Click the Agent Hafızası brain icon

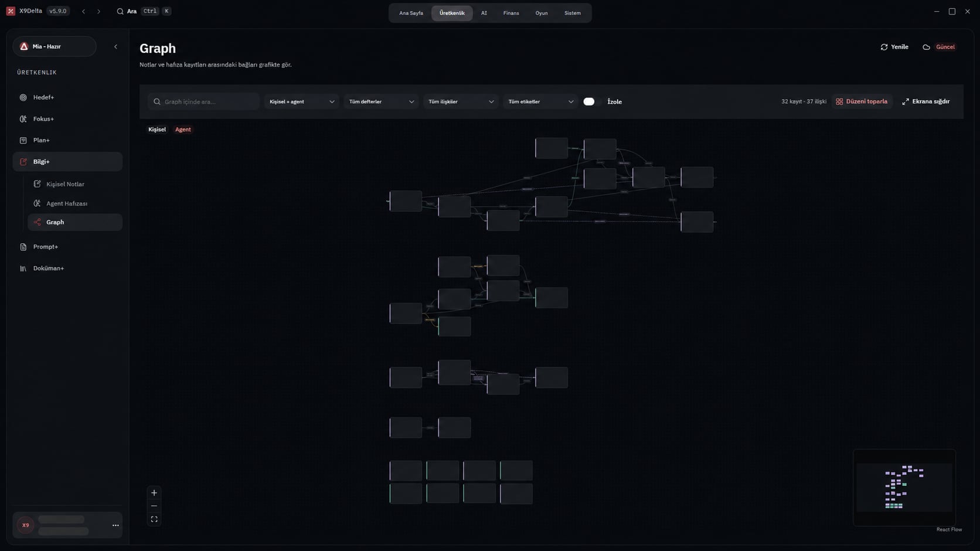point(37,203)
